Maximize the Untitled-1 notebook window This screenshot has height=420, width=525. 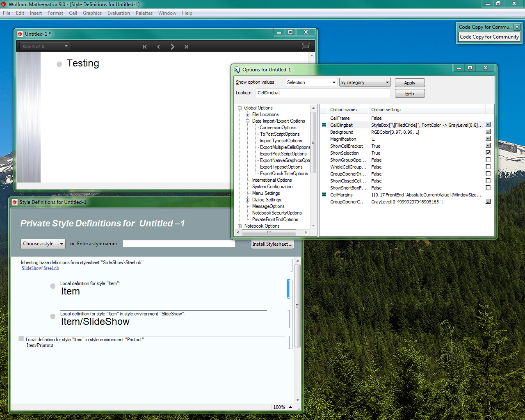(x=290, y=32)
